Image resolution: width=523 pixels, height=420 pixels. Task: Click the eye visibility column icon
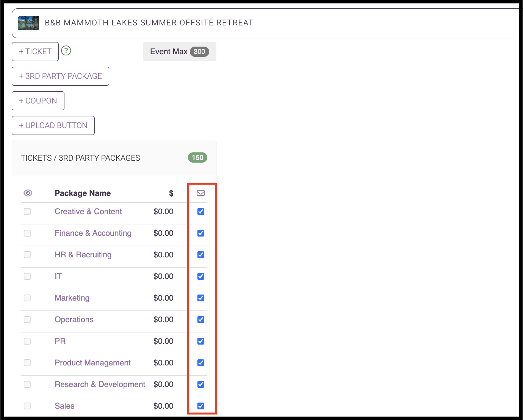pyautogui.click(x=28, y=193)
